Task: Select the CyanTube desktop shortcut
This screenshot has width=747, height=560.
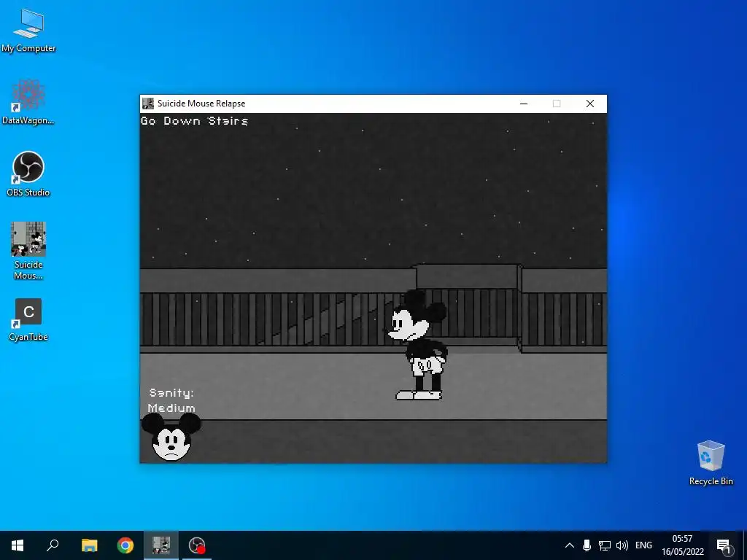Action: pos(28,320)
